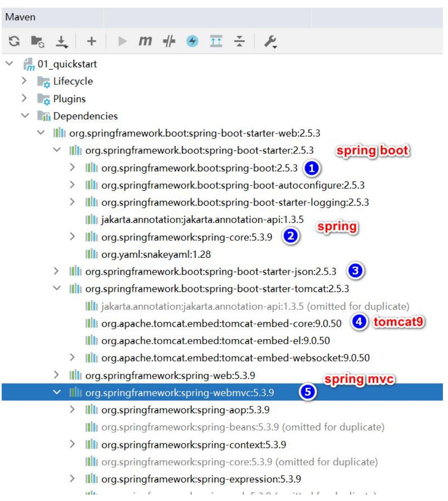
Task: Select the 01_quickstart project name
Action: coord(67,64)
